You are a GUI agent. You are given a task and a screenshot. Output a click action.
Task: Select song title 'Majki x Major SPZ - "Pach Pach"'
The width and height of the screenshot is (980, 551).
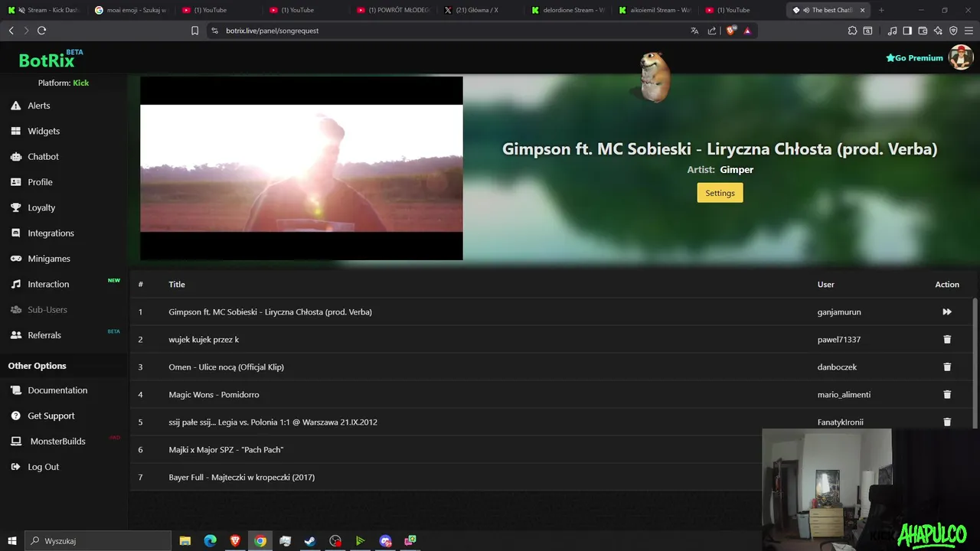pos(226,449)
